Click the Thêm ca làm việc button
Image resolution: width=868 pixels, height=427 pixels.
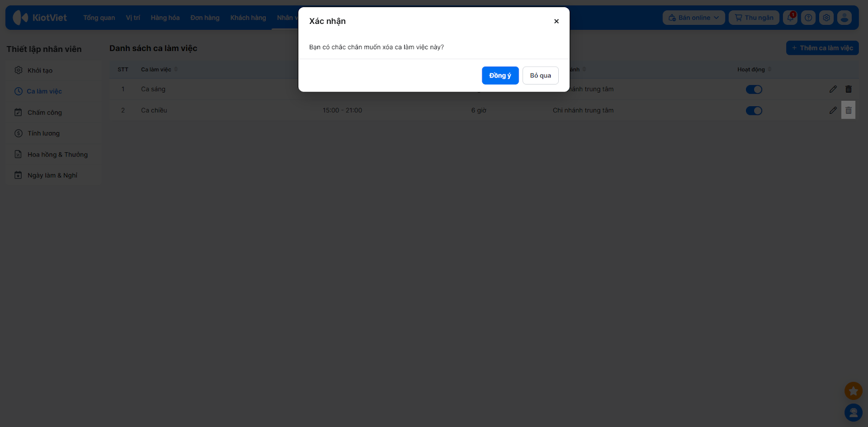click(x=822, y=48)
